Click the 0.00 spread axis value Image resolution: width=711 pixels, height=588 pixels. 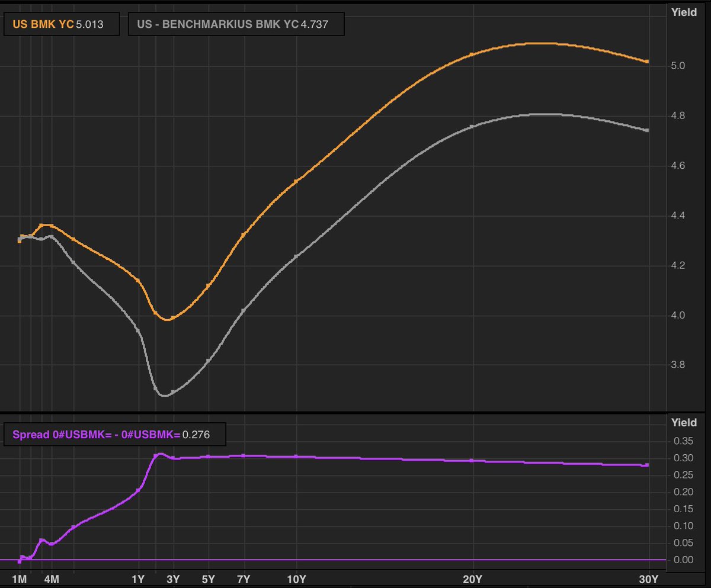click(683, 560)
